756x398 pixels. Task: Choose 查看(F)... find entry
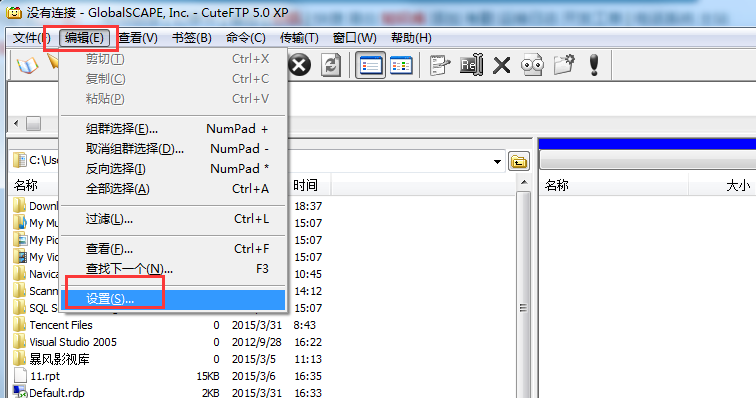(x=174, y=249)
